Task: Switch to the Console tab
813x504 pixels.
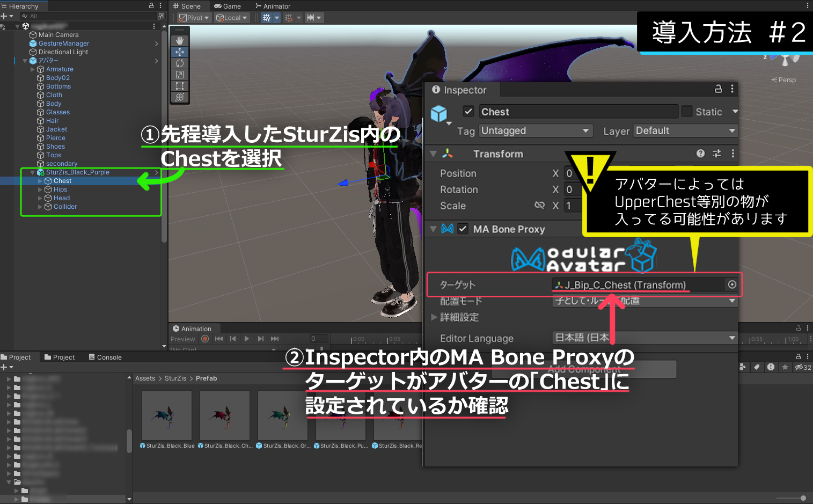Action: (105, 356)
